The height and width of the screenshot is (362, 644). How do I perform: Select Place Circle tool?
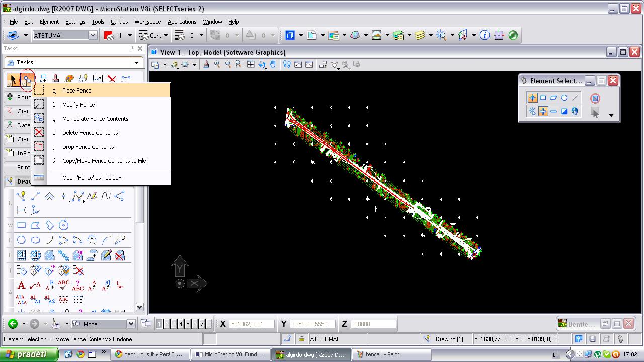[21, 240]
